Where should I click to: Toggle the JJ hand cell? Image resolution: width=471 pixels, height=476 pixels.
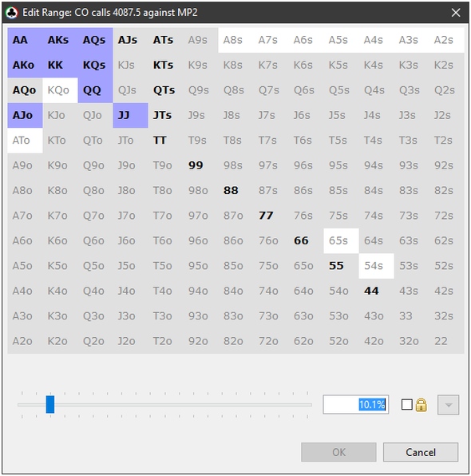click(130, 115)
